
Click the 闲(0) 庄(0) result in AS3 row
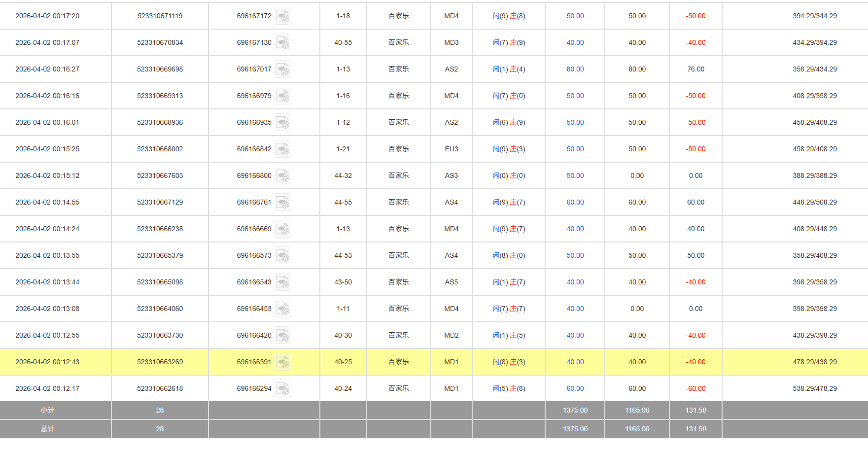(x=509, y=176)
